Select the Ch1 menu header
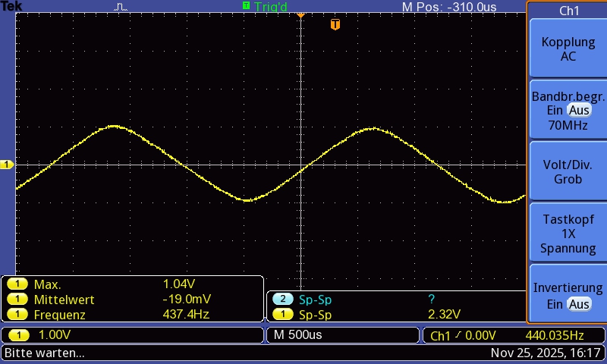The image size is (607, 364). (568, 11)
